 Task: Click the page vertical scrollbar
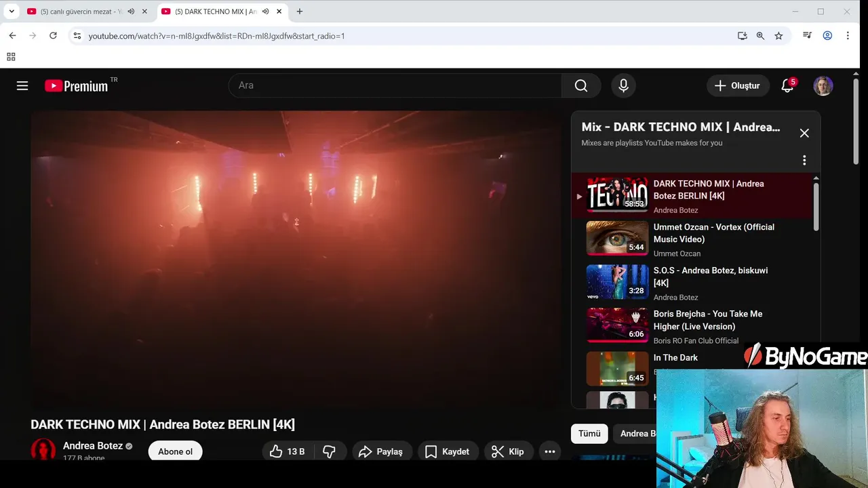click(x=856, y=122)
